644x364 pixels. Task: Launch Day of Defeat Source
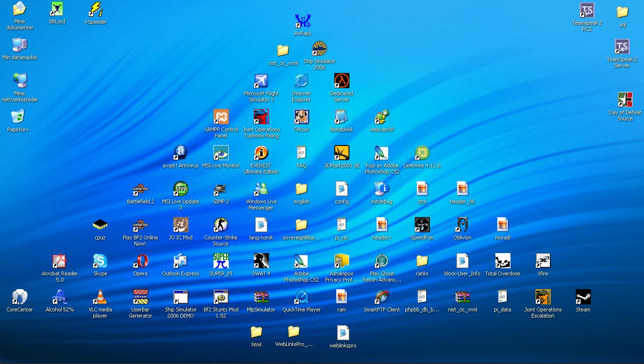tap(625, 100)
